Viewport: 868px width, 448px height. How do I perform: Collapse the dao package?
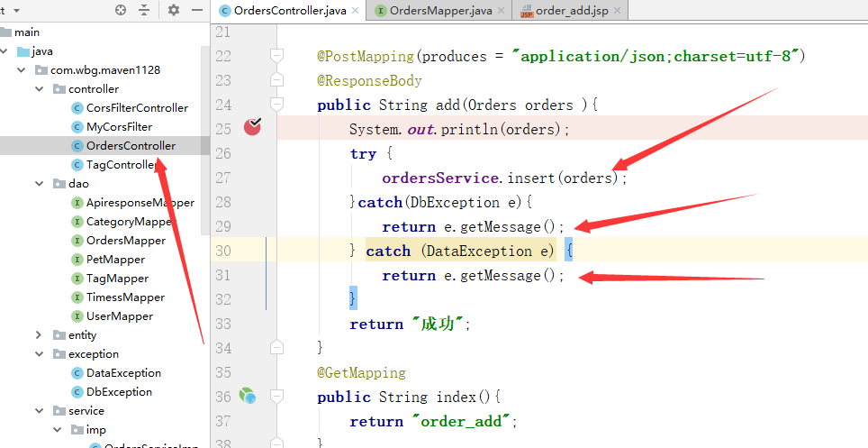[x=40, y=184]
